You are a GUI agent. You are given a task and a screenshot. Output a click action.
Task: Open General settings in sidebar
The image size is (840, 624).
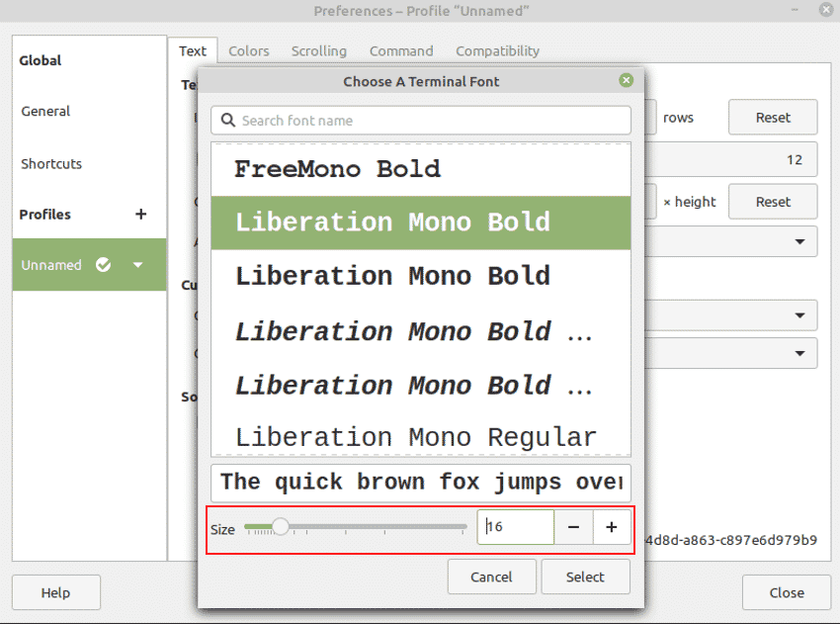45,111
